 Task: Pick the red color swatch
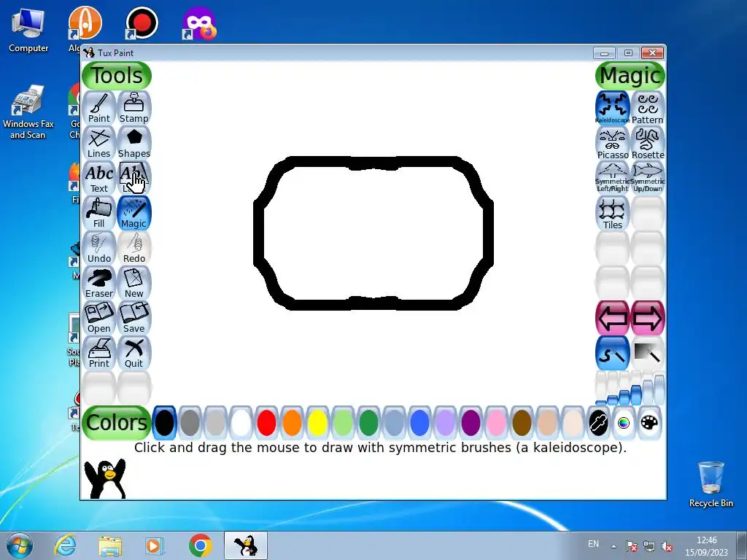267,423
